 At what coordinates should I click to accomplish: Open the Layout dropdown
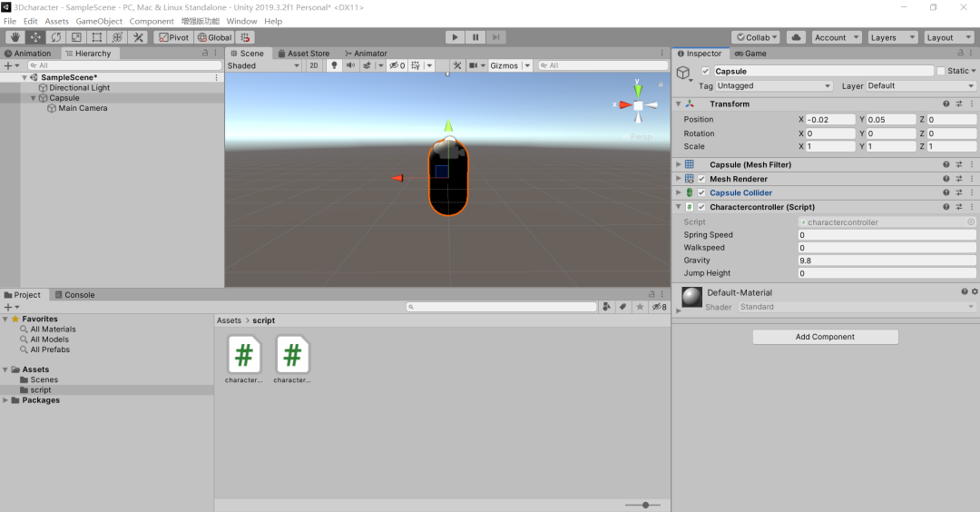tap(949, 37)
